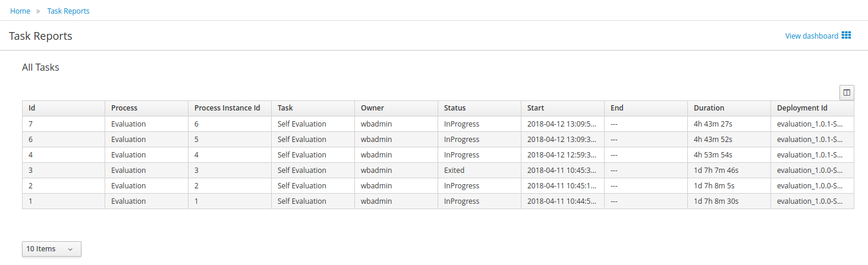Sort by Deployment Id column header

point(802,108)
